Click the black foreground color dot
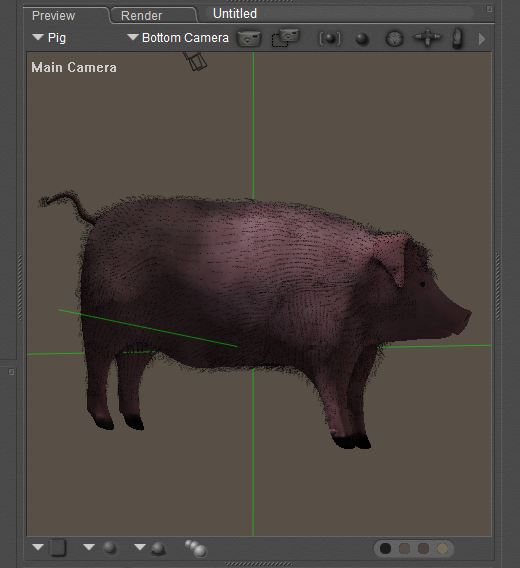The image size is (520, 568). click(x=385, y=548)
